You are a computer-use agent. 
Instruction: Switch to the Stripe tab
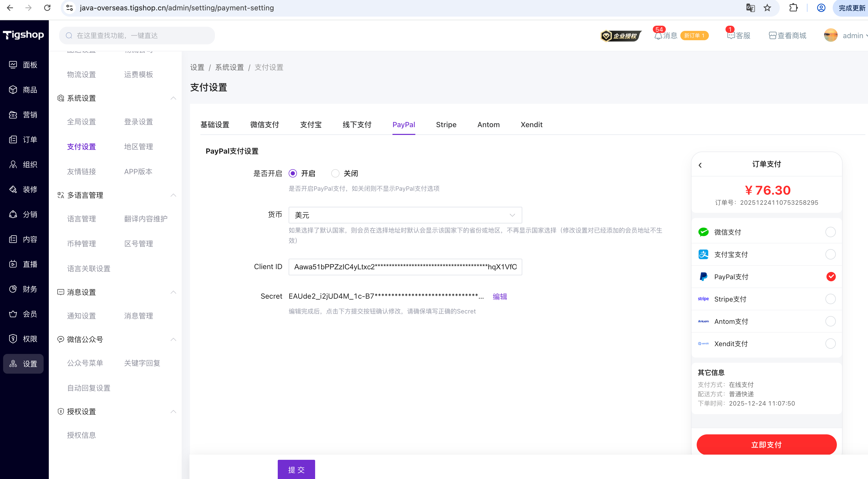tap(446, 125)
